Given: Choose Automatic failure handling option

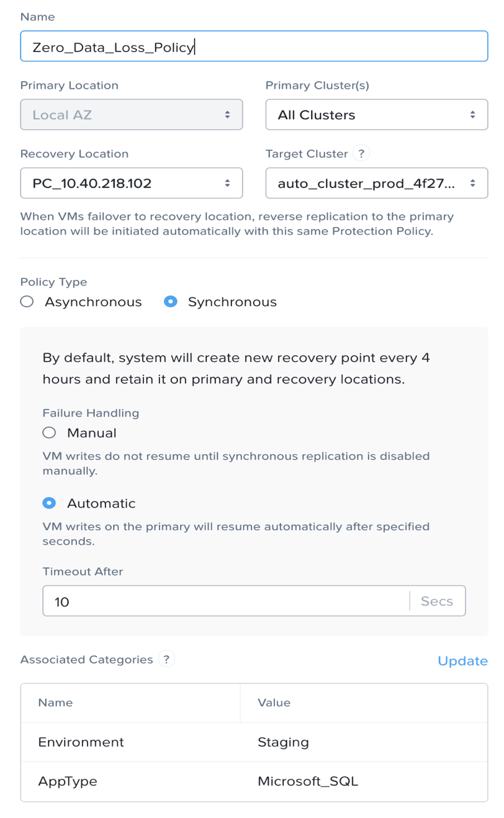Looking at the screenshot, I should click(49, 503).
